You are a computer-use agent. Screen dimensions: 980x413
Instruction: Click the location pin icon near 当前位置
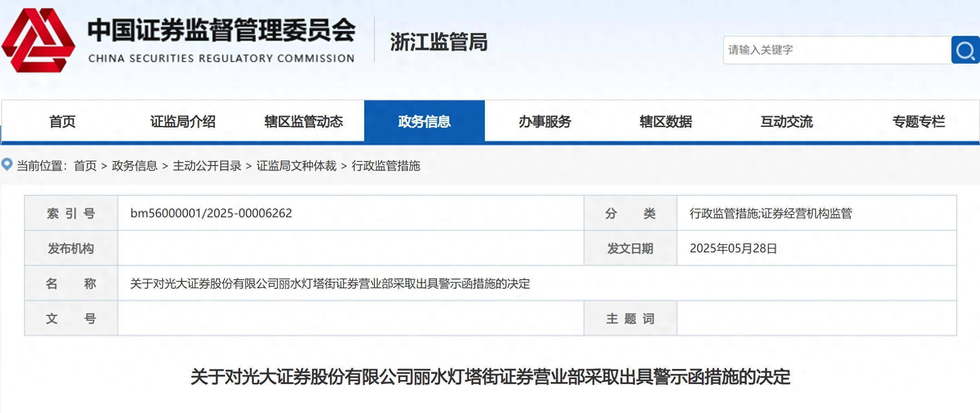pyautogui.click(x=7, y=164)
